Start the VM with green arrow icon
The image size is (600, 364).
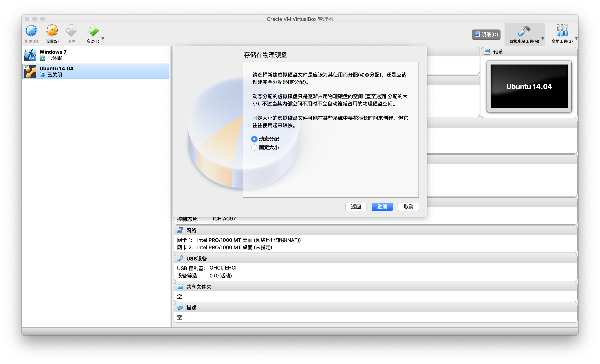[93, 31]
